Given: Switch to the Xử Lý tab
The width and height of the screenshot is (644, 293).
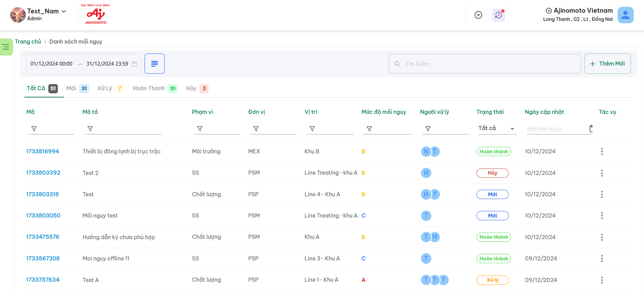Looking at the screenshot, I should tap(110, 89).
